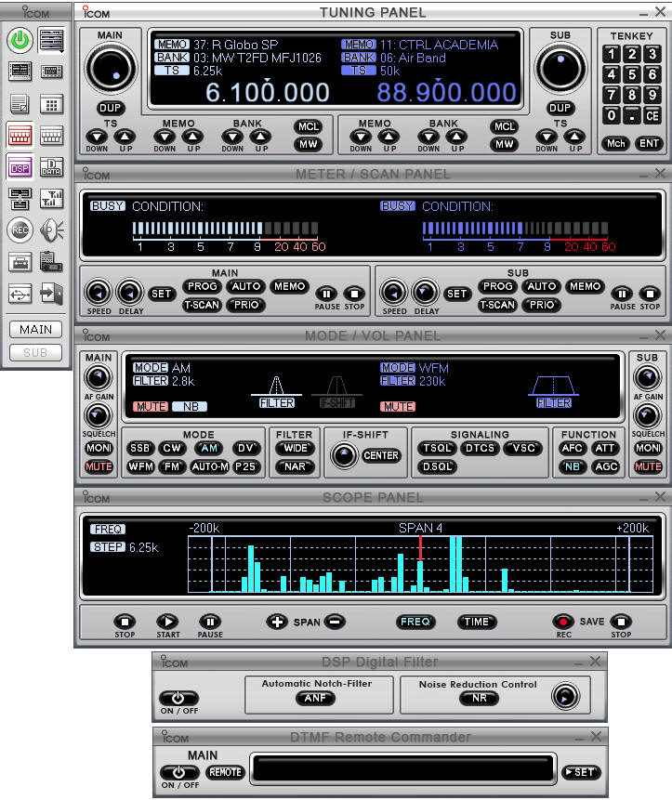Click the green power icon in sidebar
Viewport: 672px width, 800px height.
20,40
